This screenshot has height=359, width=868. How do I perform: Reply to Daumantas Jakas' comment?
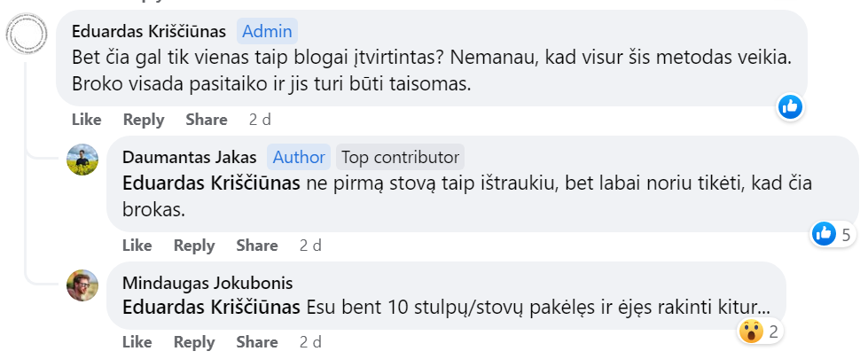[194, 246]
